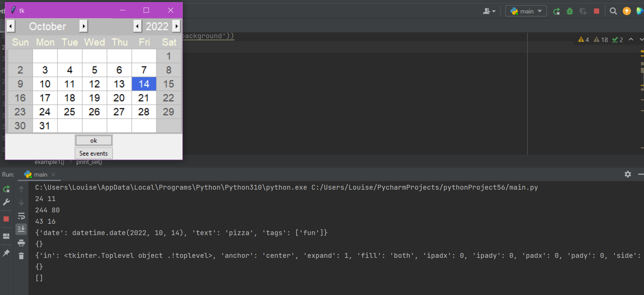Select October 12 in calendar
Viewport: 644px width, 295px height.
click(x=95, y=84)
